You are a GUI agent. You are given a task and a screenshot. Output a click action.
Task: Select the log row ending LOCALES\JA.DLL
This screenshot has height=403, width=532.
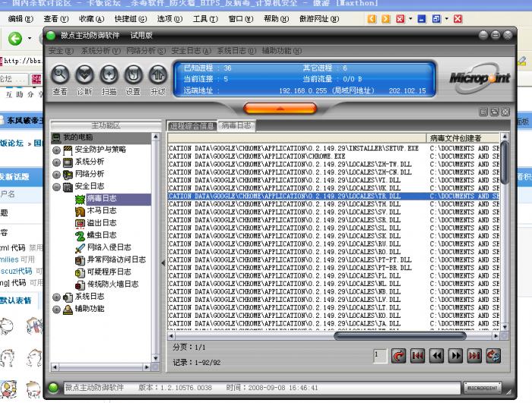[334, 324]
